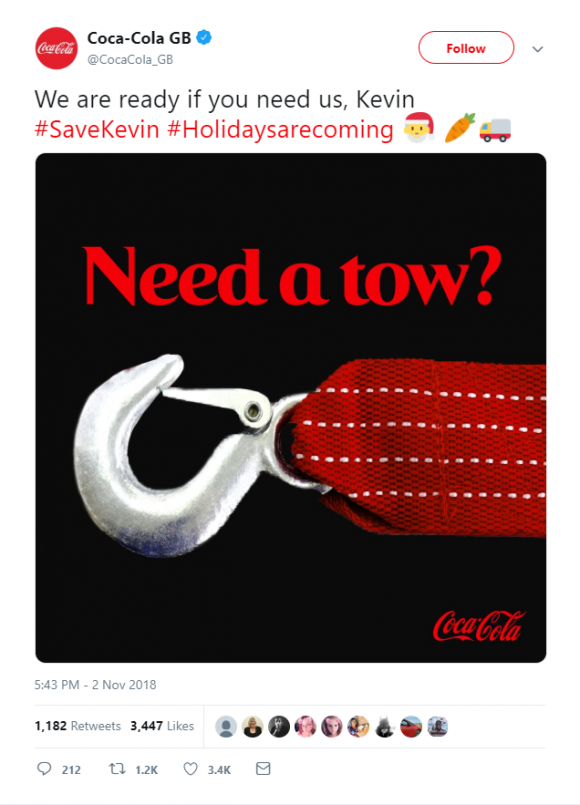Open the #SaveKevin hashtag
Screen dimensions: 580x805
tap(96, 129)
